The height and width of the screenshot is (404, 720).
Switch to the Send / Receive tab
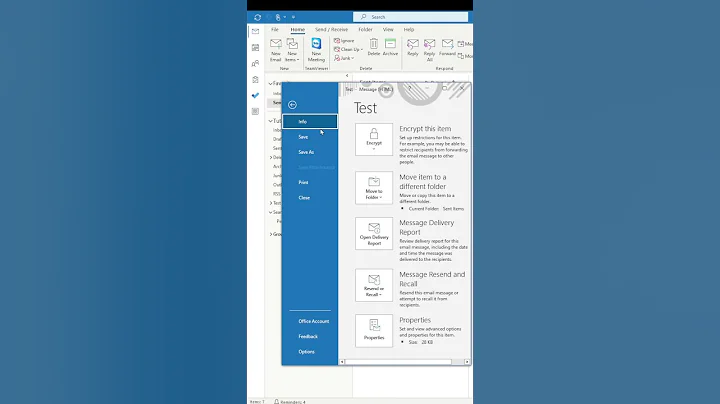point(332,29)
